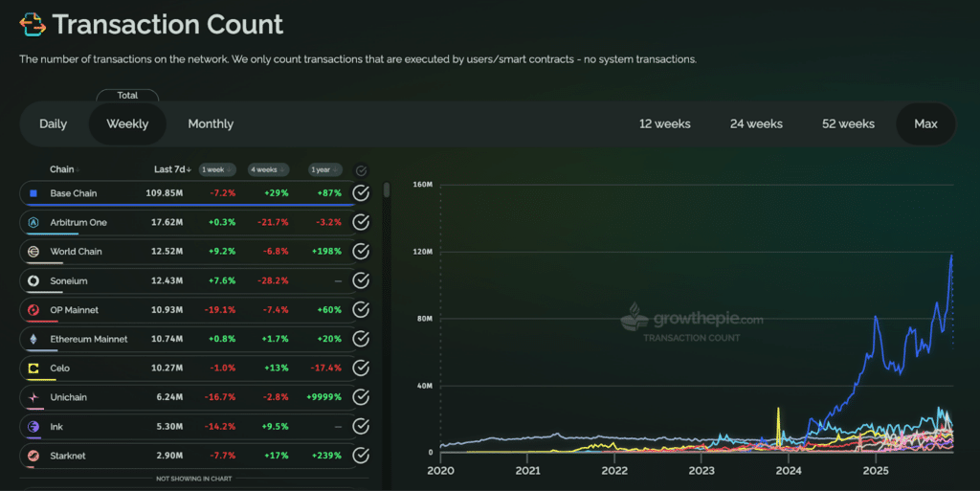Click the chain list scrollbar handle

coord(387,190)
